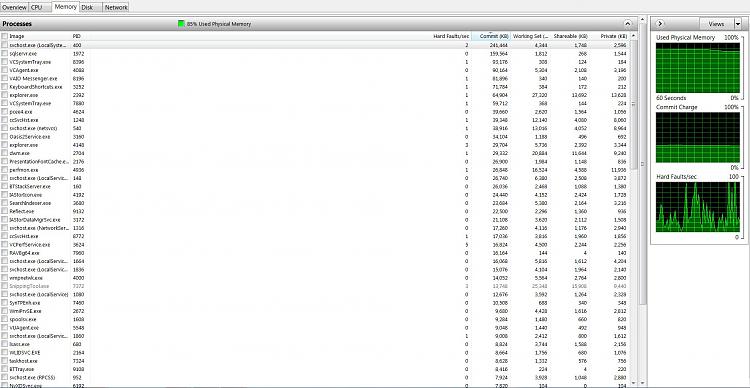Click the Processes section title bar label
The image size is (750, 388).
(17, 23)
